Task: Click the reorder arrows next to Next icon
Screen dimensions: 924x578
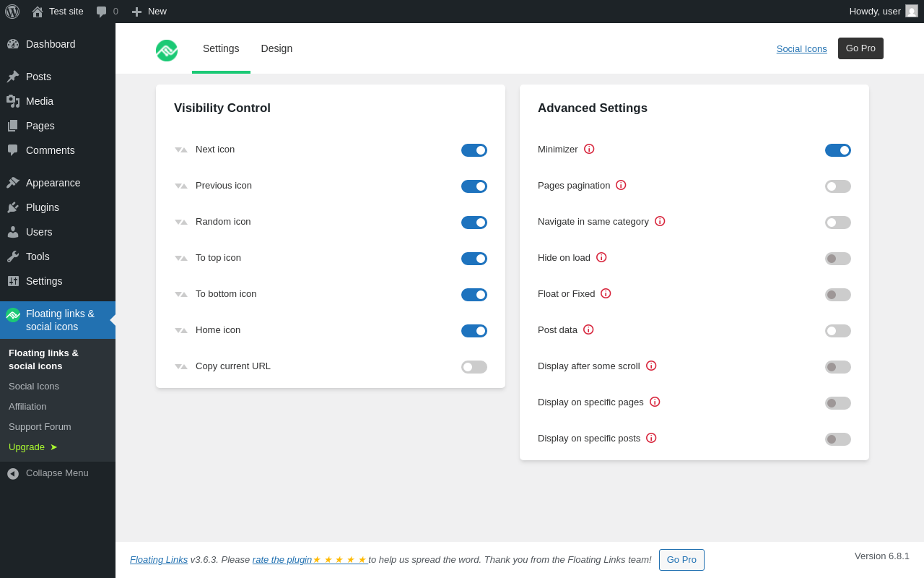Action: [x=181, y=150]
